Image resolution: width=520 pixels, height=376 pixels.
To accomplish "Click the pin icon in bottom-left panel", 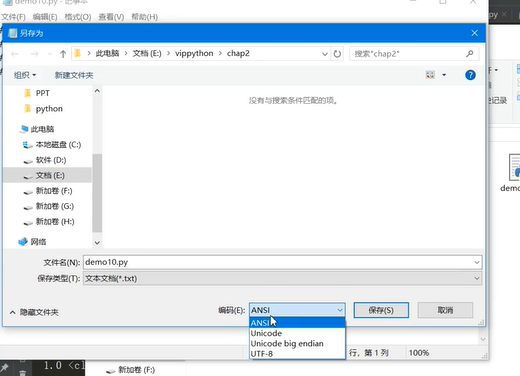I will [x=4, y=368].
